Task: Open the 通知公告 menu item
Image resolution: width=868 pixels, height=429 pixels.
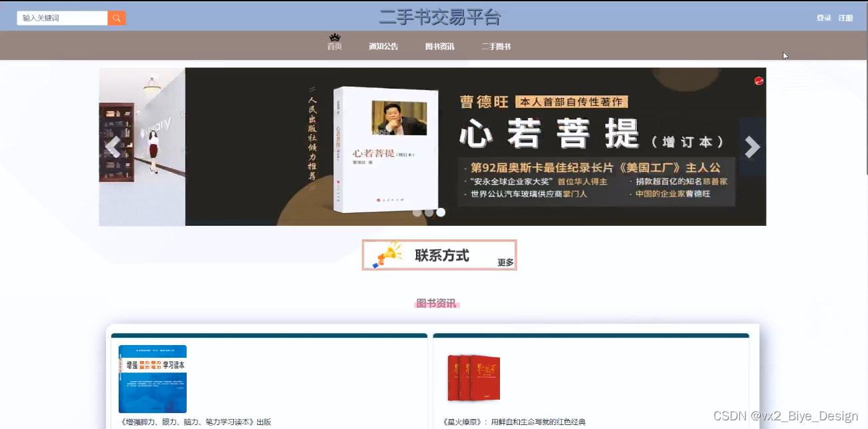Action: click(x=383, y=47)
